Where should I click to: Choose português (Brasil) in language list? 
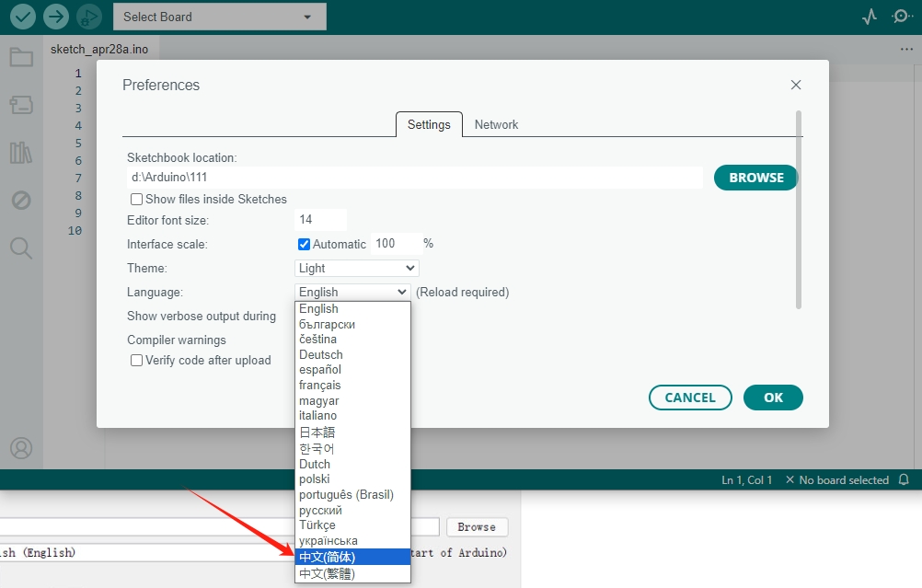(x=352, y=494)
